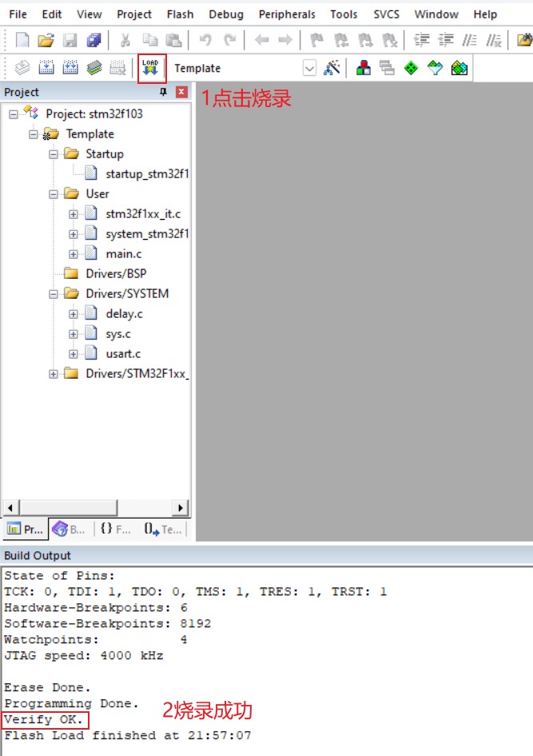The height and width of the screenshot is (756, 533).
Task: Close the Project panel
Action: [x=181, y=92]
